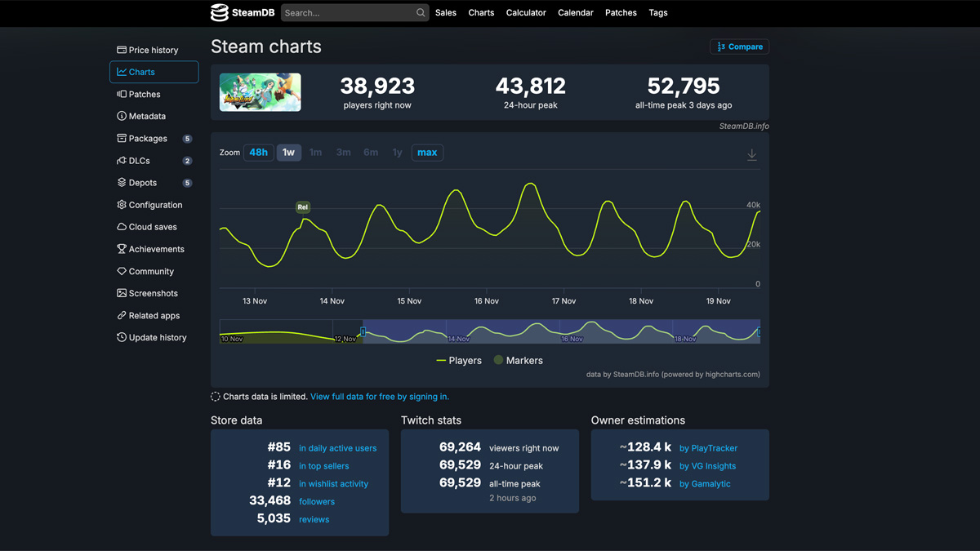This screenshot has width=980, height=551.
Task: Click the SteamDB logo
Action: [242, 12]
